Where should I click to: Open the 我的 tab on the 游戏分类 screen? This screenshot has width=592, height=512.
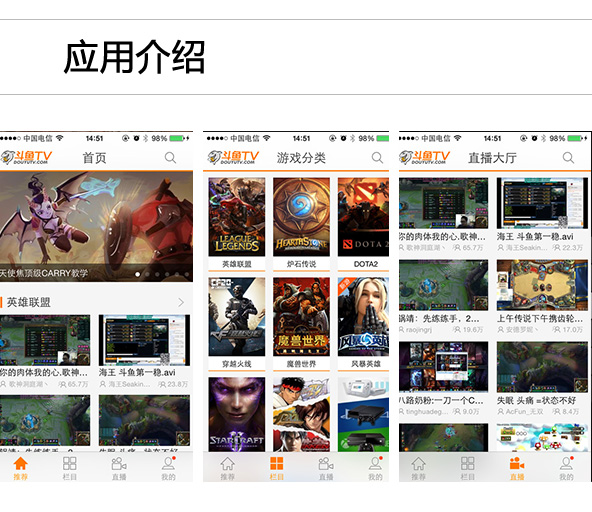[375, 468]
